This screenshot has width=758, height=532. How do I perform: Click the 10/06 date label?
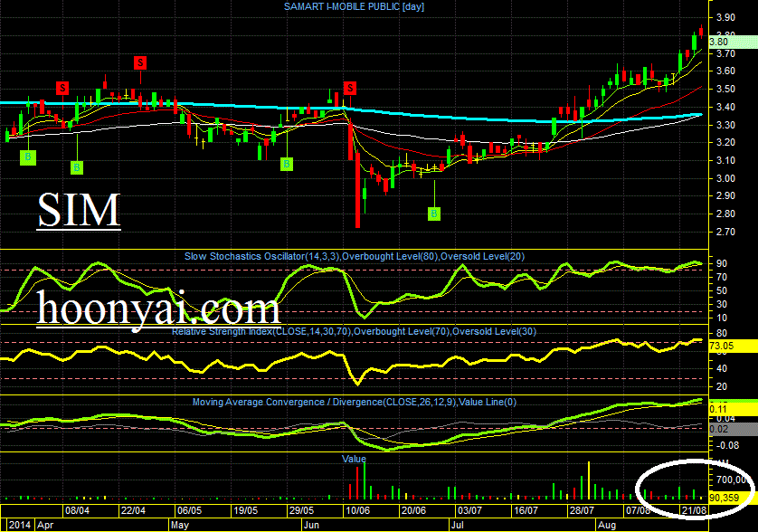coord(357,510)
